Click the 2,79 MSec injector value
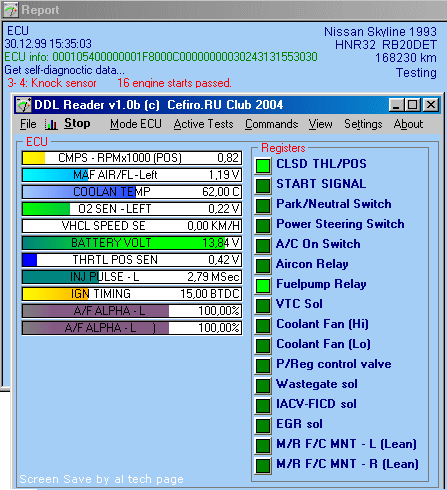The width and height of the screenshot is (447, 490). [x=213, y=277]
